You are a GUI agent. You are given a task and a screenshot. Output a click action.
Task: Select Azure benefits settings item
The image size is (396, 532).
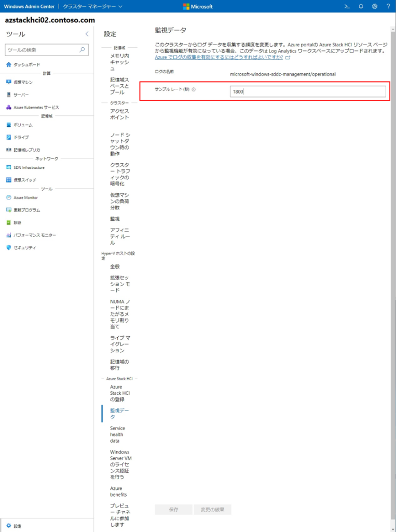pyautogui.click(x=118, y=491)
